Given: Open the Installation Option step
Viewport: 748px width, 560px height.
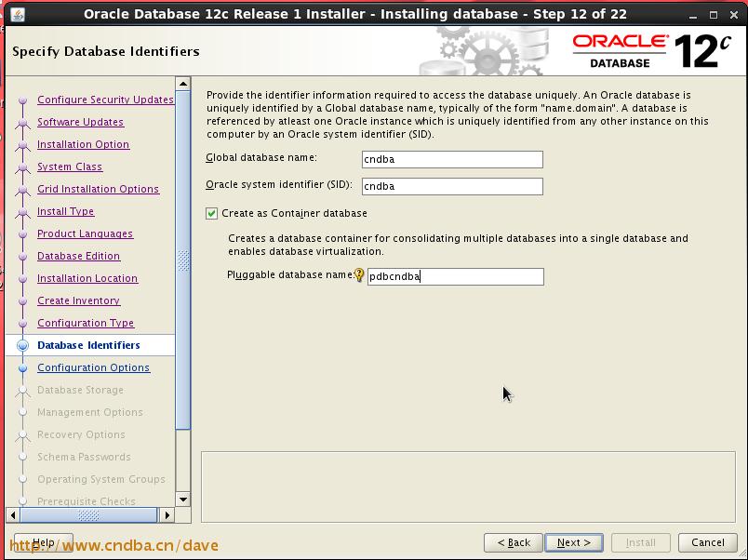Looking at the screenshot, I should 84,144.
